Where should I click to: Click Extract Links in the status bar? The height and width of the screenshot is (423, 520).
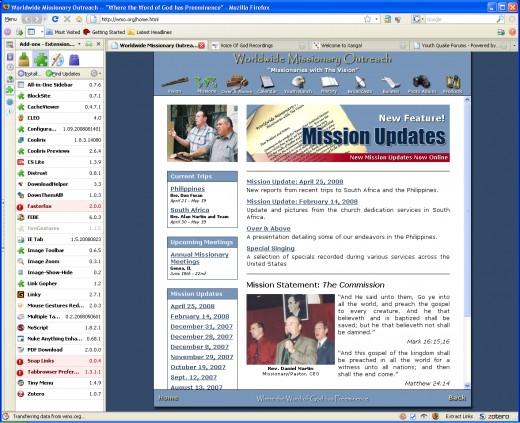click(x=459, y=416)
